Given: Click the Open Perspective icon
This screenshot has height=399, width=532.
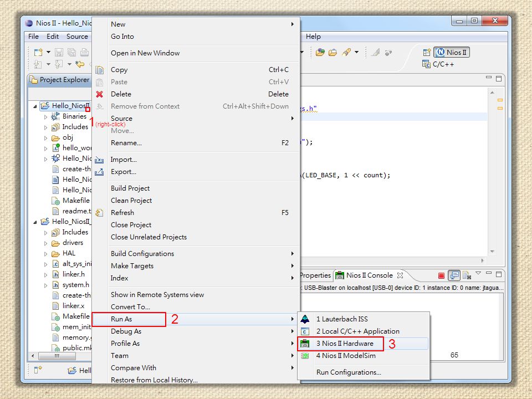Looking at the screenshot, I should point(427,52).
